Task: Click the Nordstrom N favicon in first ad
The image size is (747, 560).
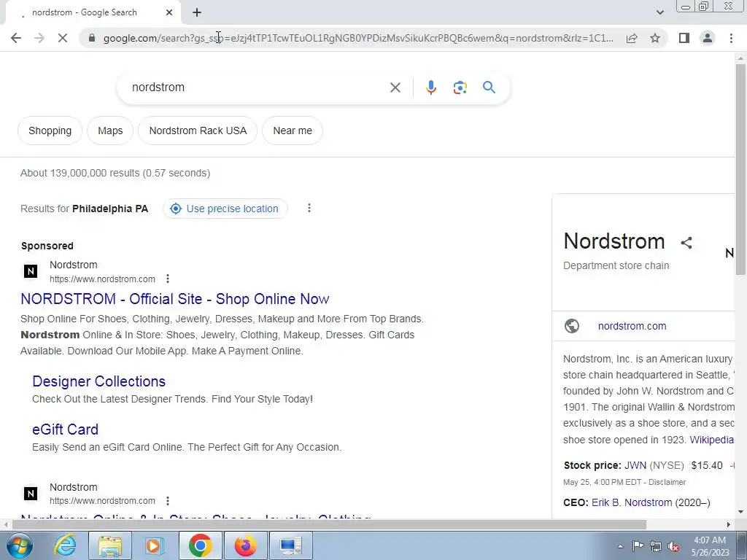Action: (31, 271)
